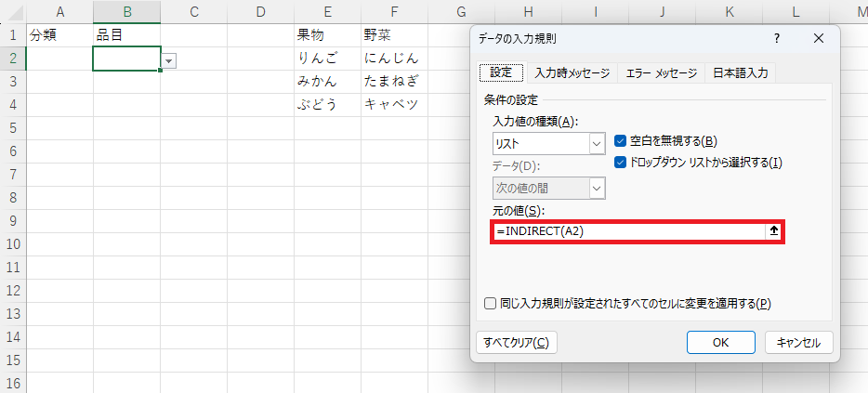The width and height of the screenshot is (868, 393).
Task: Toggle ドロップダウン リストから選択する checkbox
Action: 620,163
